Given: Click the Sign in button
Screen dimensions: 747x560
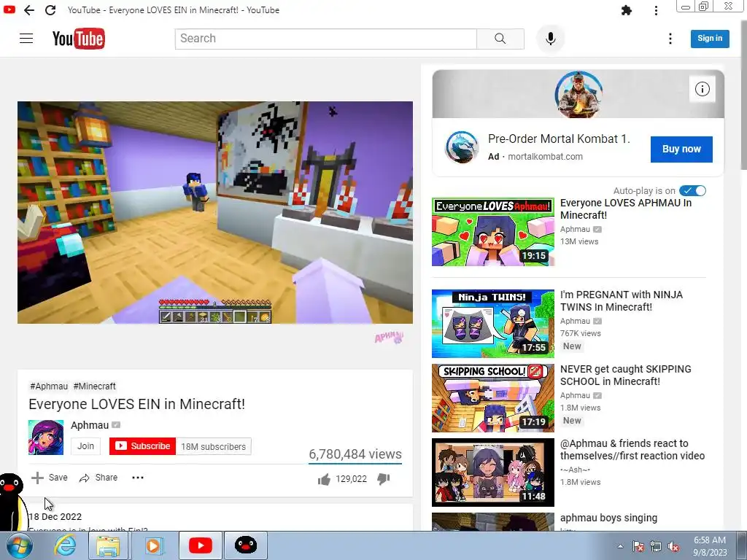Looking at the screenshot, I should pos(710,39).
